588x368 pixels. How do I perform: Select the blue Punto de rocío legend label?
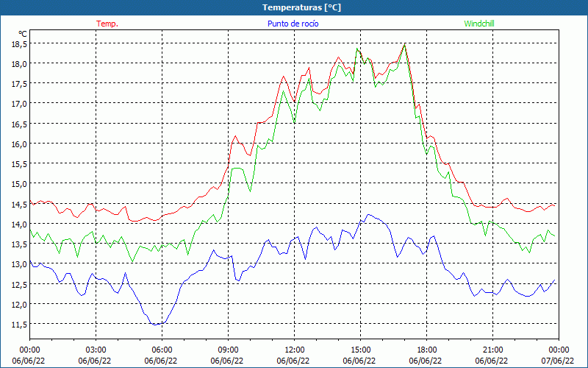293,24
